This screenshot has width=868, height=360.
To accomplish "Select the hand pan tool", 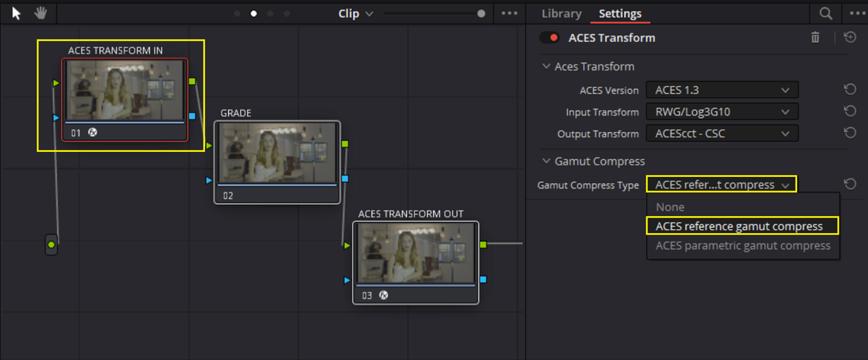I will pos(41,13).
